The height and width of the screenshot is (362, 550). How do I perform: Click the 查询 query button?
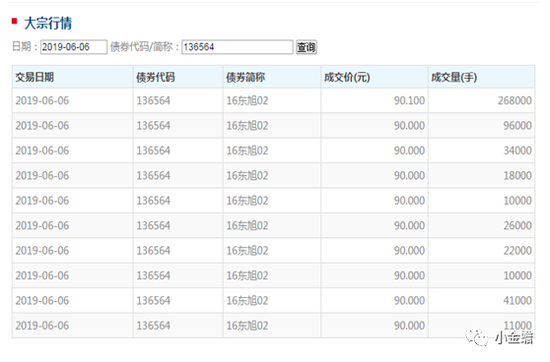306,47
